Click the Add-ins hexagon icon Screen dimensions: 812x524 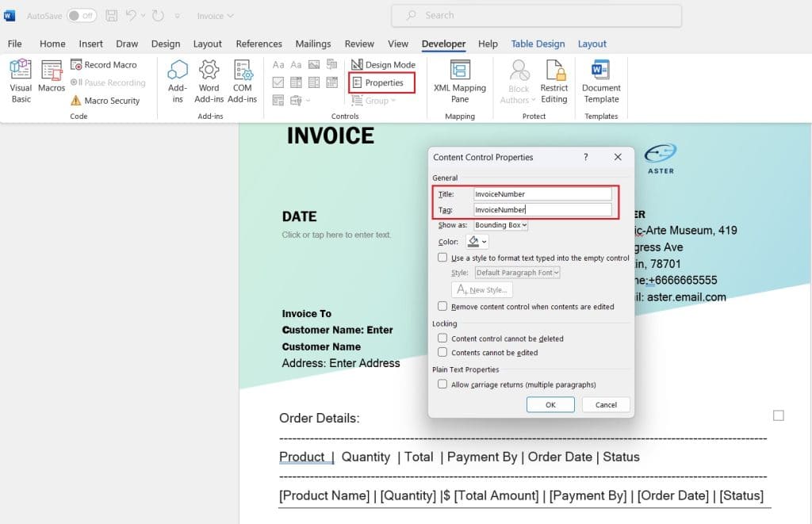pyautogui.click(x=178, y=70)
